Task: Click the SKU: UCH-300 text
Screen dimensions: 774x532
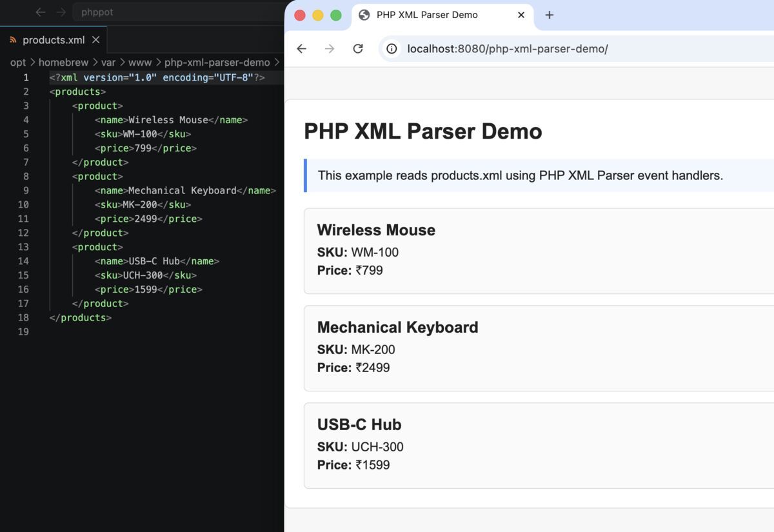Action: 361,447
